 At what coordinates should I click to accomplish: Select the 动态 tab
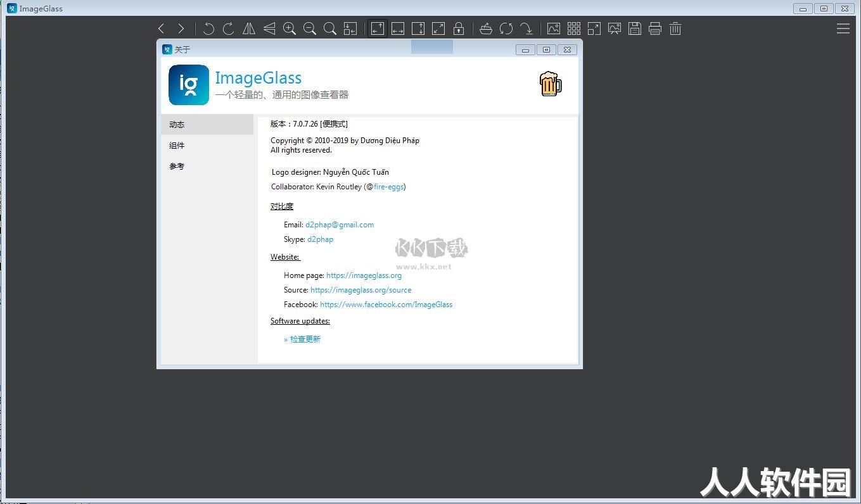click(207, 125)
